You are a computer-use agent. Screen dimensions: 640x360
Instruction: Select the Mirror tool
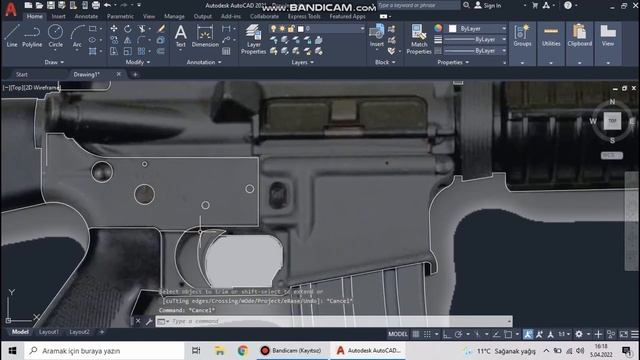coord(128,40)
